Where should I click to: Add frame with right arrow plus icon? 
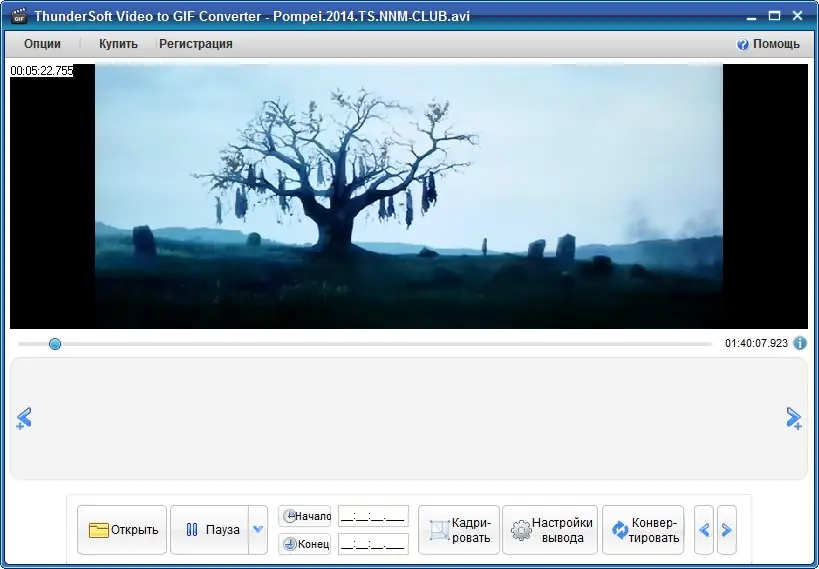pos(794,419)
